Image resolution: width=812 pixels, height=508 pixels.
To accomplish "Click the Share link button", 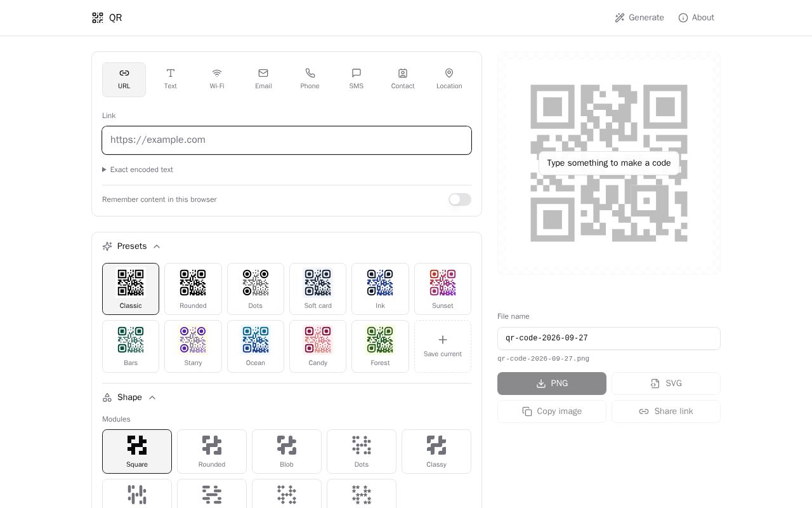I will pyautogui.click(x=666, y=411).
